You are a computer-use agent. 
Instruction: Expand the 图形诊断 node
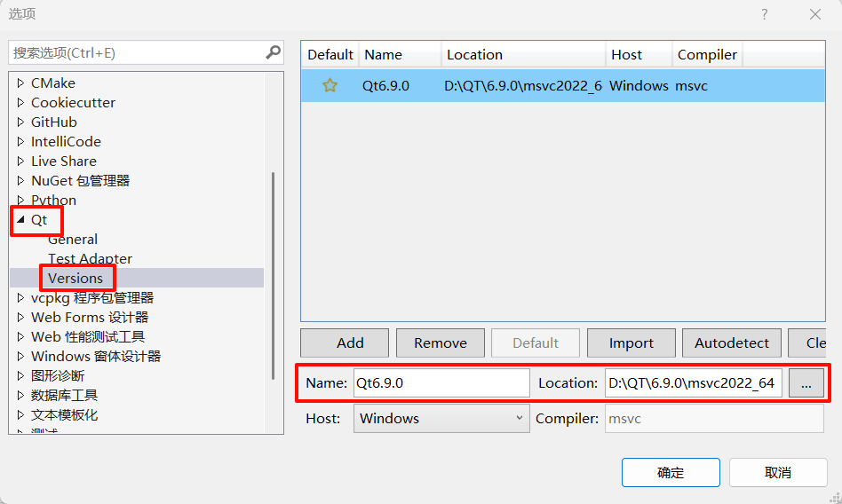pos(21,375)
